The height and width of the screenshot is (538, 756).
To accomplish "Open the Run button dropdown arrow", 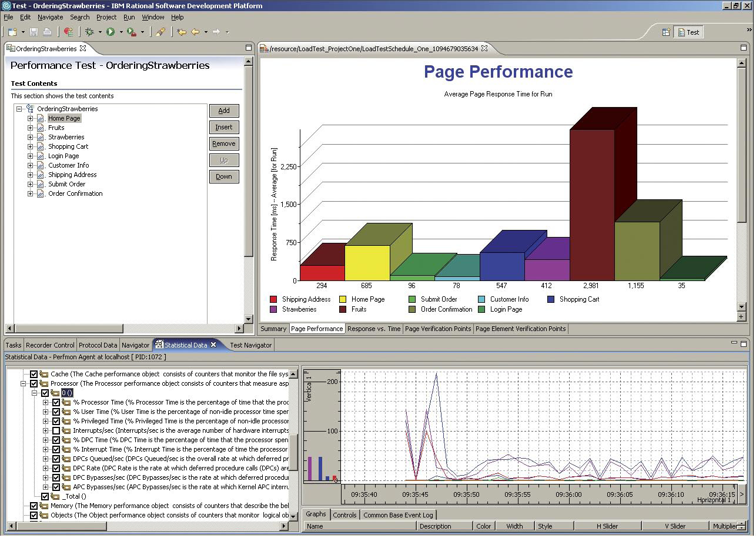I will coord(121,32).
